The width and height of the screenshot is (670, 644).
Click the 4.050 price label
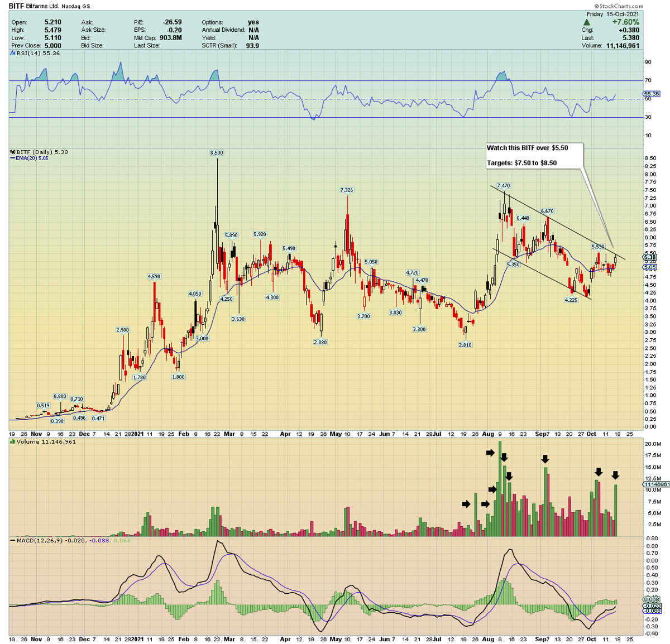point(195,294)
